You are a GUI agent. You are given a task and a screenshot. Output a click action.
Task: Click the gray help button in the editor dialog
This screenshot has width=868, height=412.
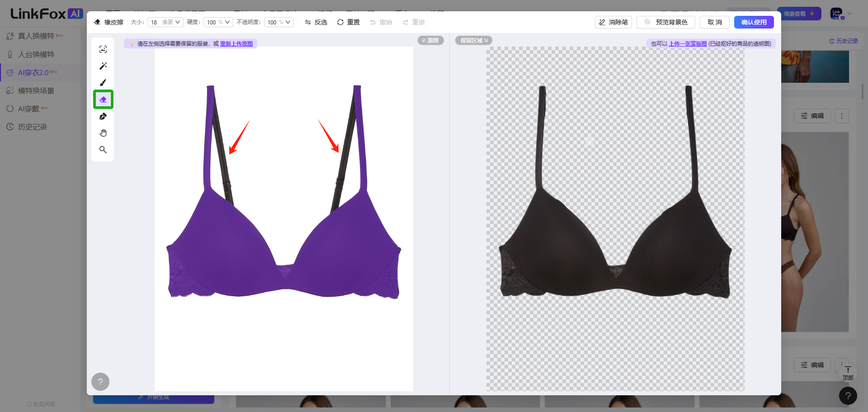[100, 382]
